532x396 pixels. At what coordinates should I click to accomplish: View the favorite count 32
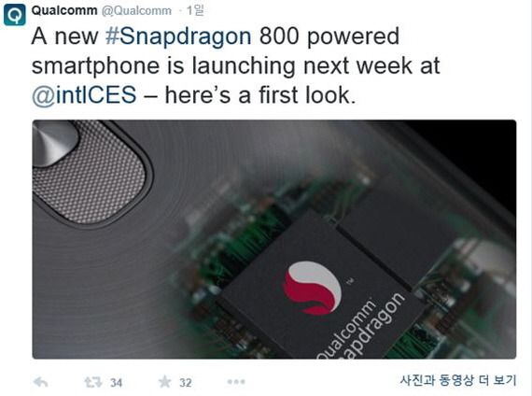tap(185, 383)
